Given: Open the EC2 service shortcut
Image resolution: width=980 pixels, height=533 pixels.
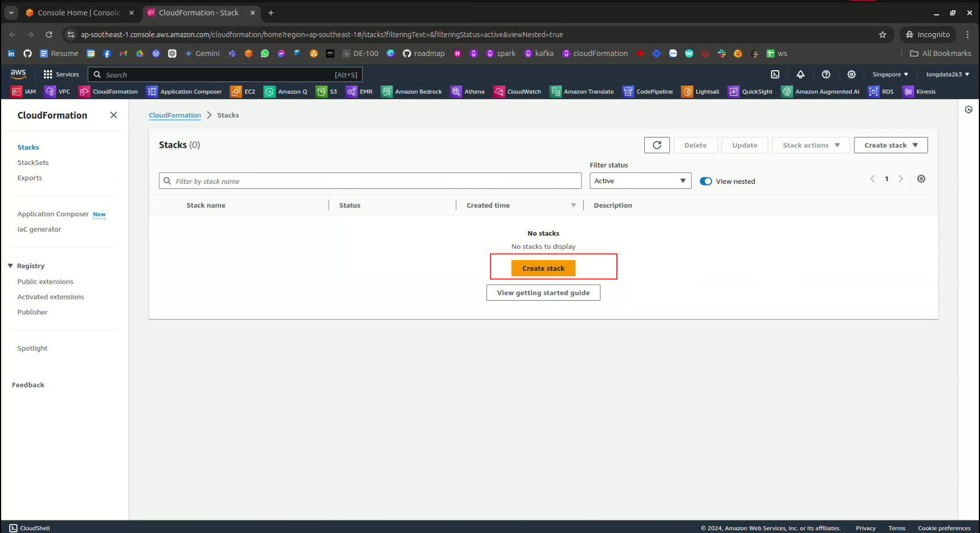Looking at the screenshot, I should pos(243,91).
